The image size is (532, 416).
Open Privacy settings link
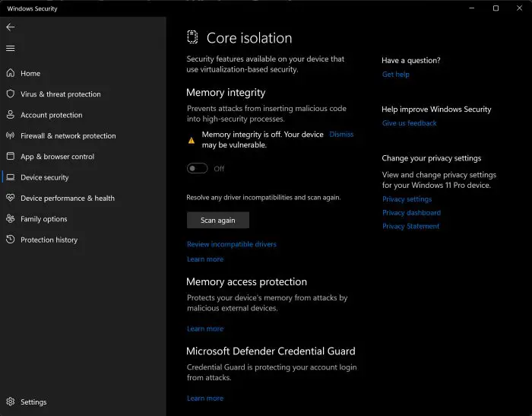[x=407, y=199]
